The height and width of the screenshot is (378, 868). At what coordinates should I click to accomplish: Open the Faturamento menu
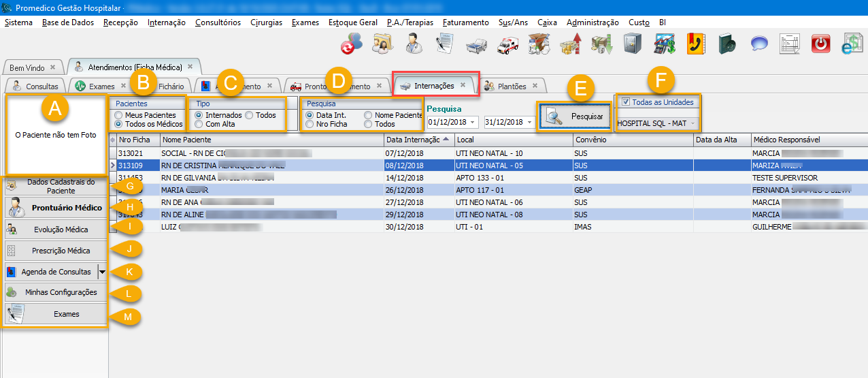[465, 22]
